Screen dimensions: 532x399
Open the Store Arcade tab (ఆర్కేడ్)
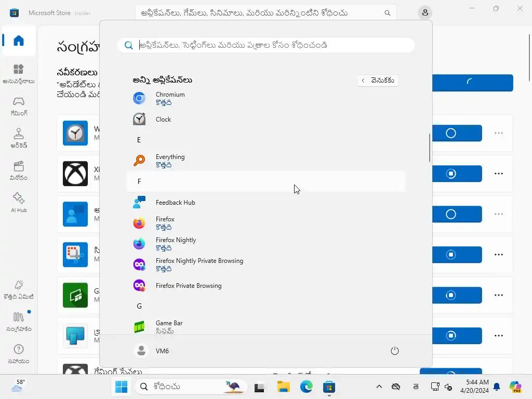pyautogui.click(x=19, y=138)
